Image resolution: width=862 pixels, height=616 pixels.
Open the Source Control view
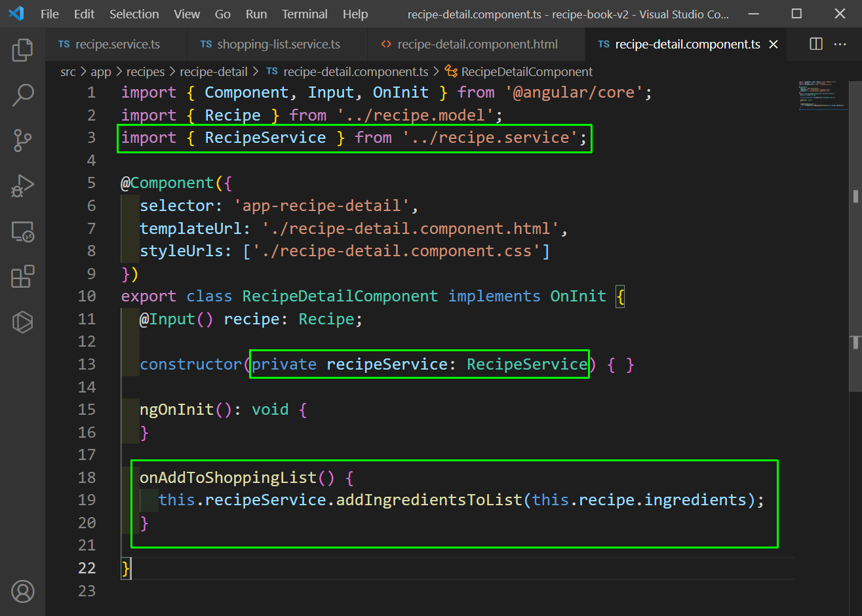pyautogui.click(x=22, y=140)
